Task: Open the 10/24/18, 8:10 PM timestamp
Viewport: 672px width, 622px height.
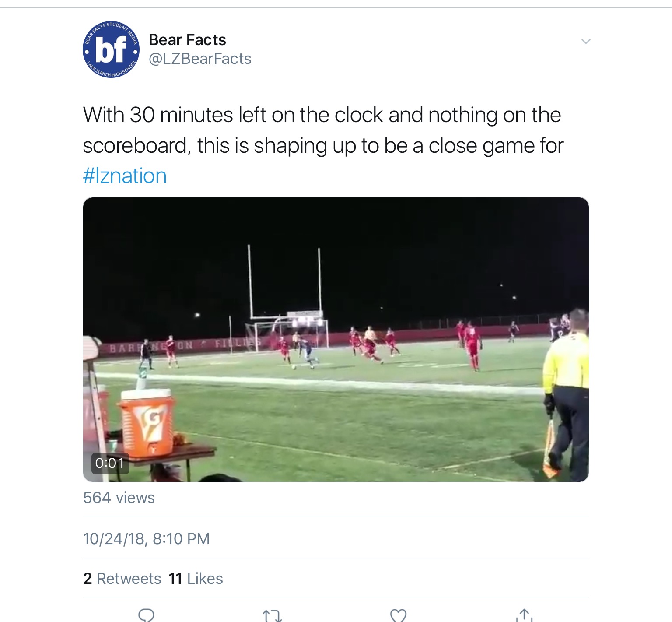Action: [146, 538]
